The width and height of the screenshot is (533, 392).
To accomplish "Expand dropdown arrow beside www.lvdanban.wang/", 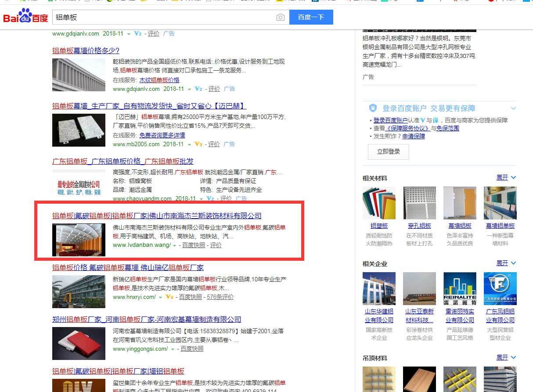I will point(174,245).
